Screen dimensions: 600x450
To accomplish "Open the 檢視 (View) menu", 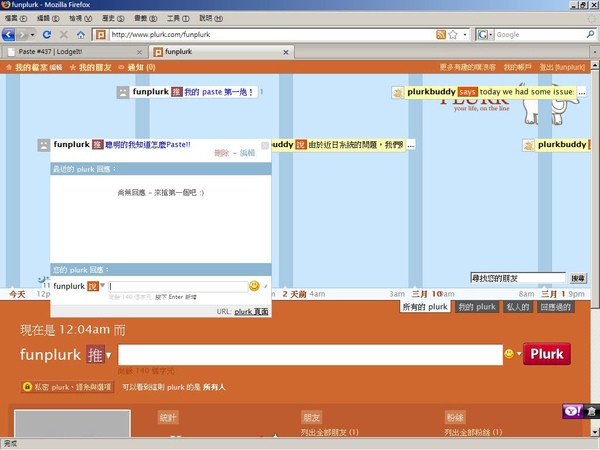I will (80, 18).
